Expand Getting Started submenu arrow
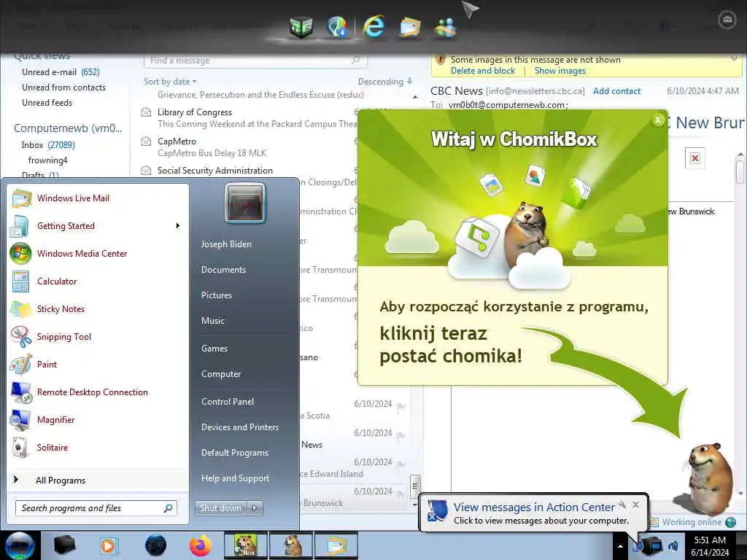 [x=178, y=226]
